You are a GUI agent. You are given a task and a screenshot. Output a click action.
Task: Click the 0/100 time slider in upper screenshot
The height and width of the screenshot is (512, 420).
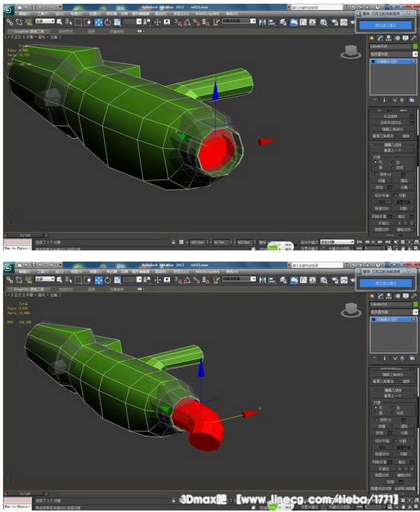click(x=25, y=235)
